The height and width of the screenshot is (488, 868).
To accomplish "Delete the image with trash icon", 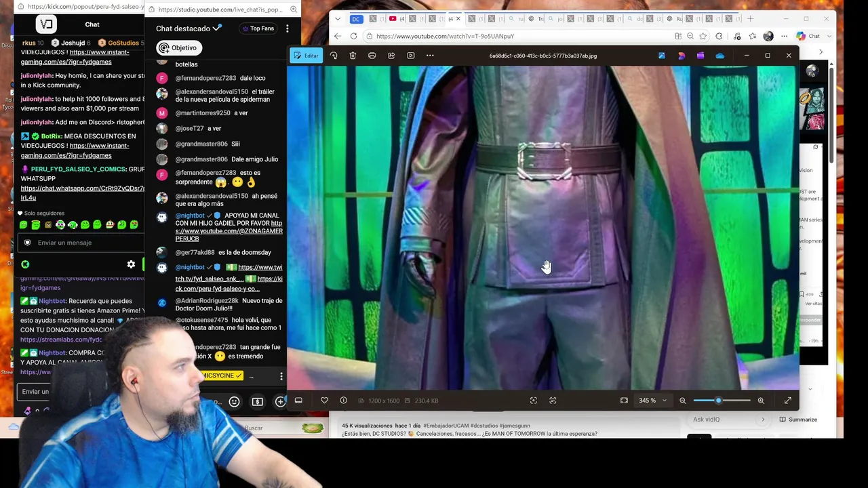I will point(353,56).
